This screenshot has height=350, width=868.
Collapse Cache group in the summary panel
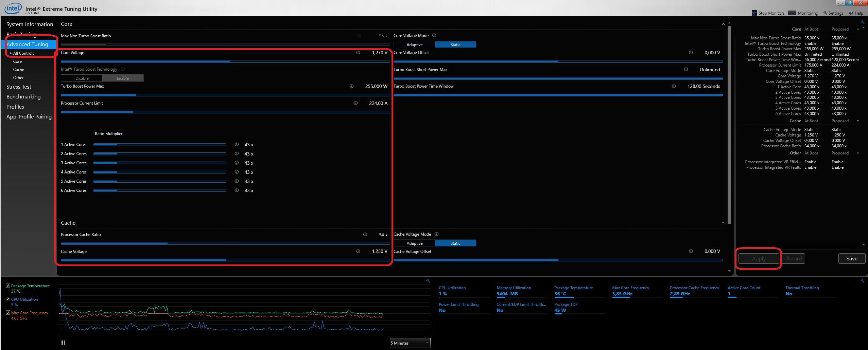click(x=858, y=121)
